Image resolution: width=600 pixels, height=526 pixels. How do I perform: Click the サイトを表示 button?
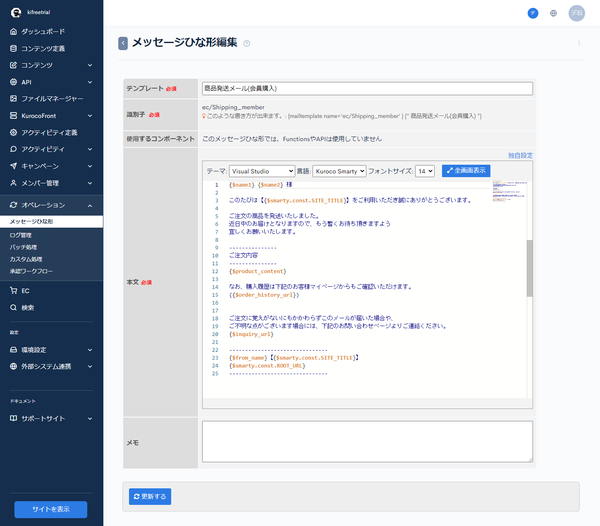pyautogui.click(x=51, y=510)
